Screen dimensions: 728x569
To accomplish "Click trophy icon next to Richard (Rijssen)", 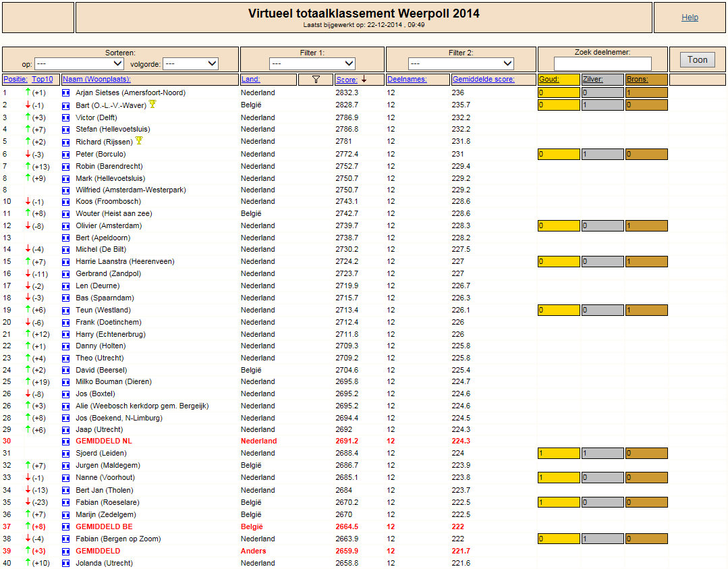I will (139, 140).
